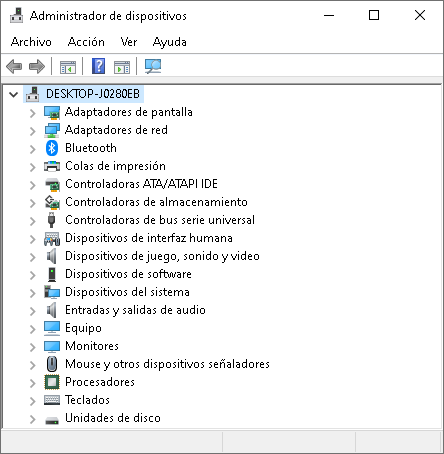The height and width of the screenshot is (454, 444).
Task: Expand Controladoras de bus serie universal
Action: [x=32, y=221]
